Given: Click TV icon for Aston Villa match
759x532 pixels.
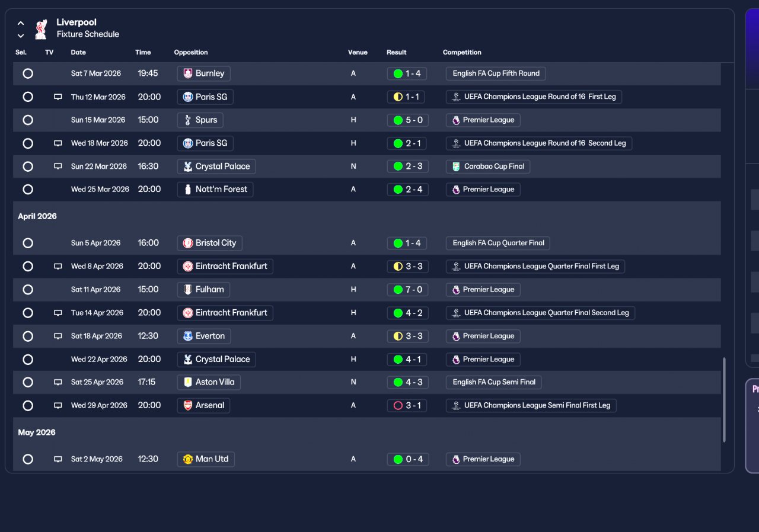Looking at the screenshot, I should coord(58,382).
